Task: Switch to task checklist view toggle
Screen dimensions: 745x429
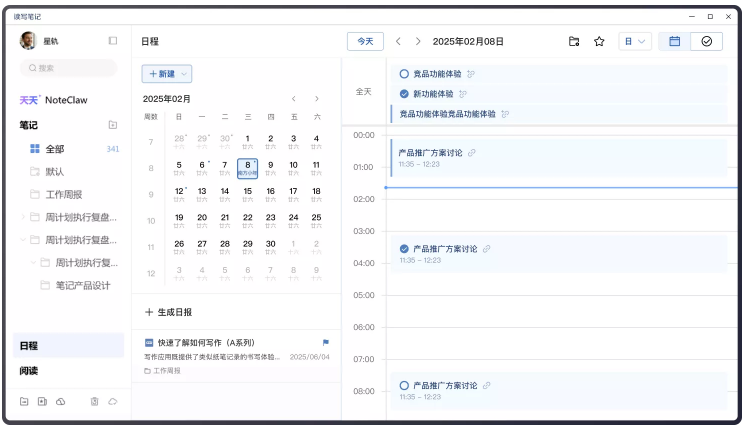Action: tap(707, 41)
